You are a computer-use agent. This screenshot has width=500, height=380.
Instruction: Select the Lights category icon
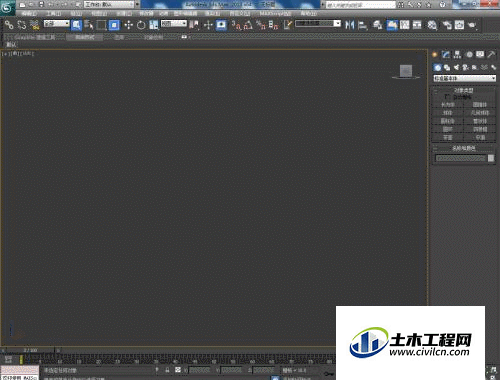point(456,67)
